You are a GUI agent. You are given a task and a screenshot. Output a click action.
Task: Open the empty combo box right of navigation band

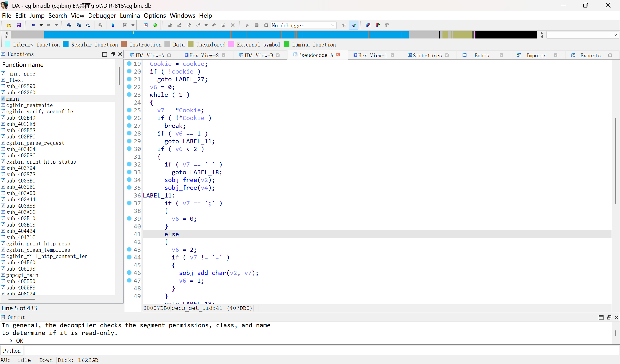(x=582, y=35)
